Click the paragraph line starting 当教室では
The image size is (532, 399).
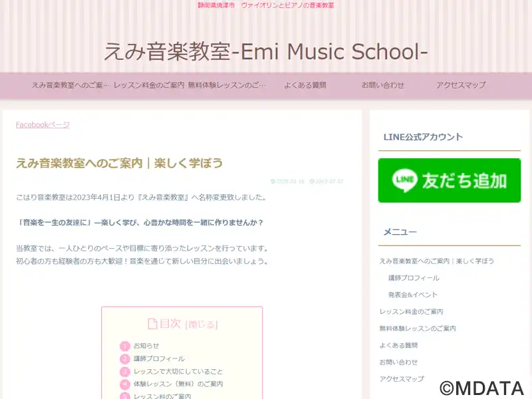click(142, 248)
